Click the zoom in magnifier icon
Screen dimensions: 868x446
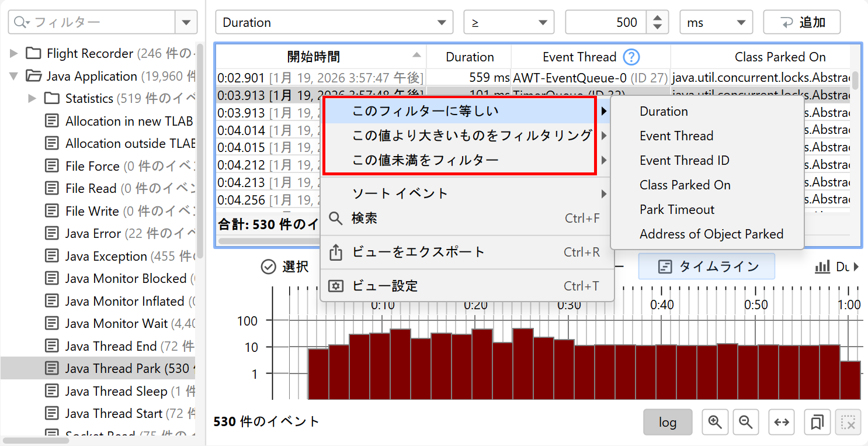tap(714, 422)
